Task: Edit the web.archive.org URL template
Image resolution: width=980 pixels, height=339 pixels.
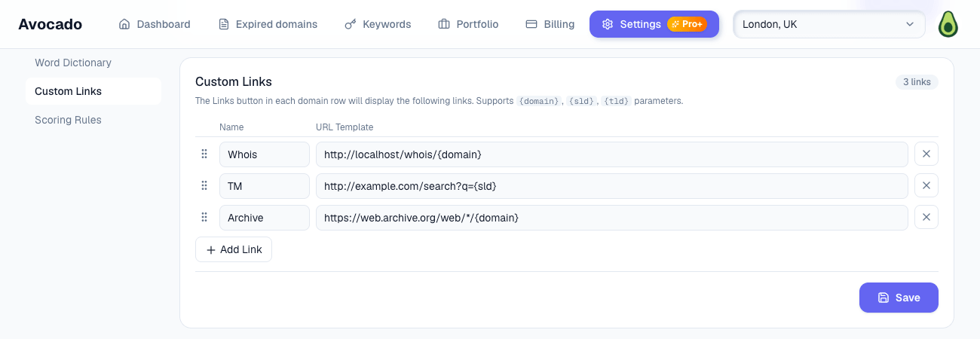Action: (612, 218)
